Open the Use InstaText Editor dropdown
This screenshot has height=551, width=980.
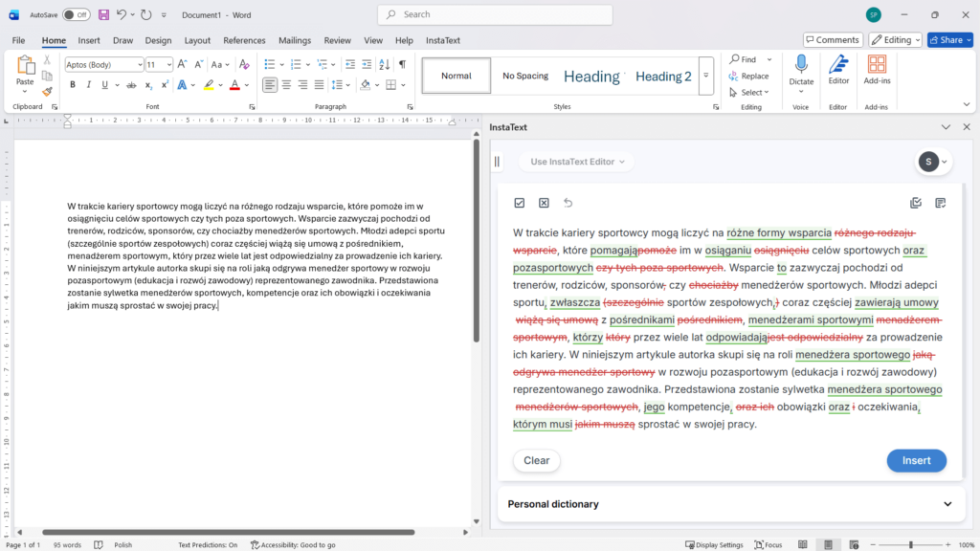point(577,162)
